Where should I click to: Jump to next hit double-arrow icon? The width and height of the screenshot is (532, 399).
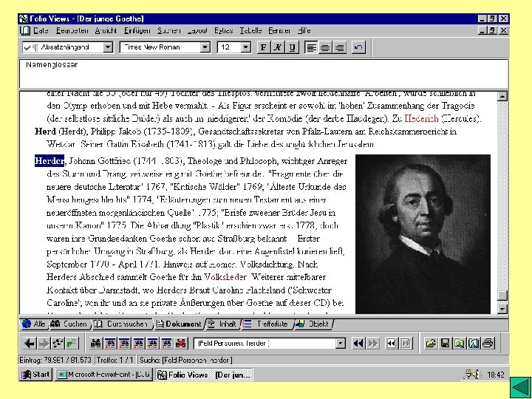tap(372, 344)
